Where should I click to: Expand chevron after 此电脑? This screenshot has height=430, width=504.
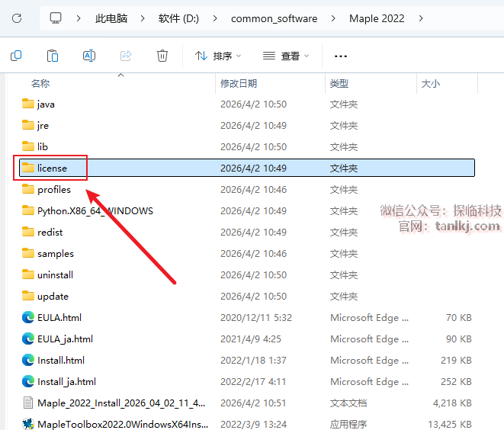coord(143,18)
